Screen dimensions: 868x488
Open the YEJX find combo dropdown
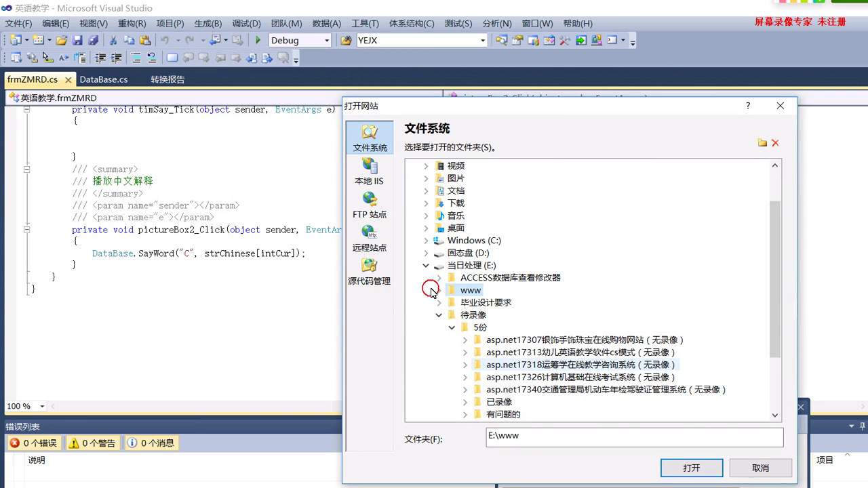pyautogui.click(x=483, y=41)
